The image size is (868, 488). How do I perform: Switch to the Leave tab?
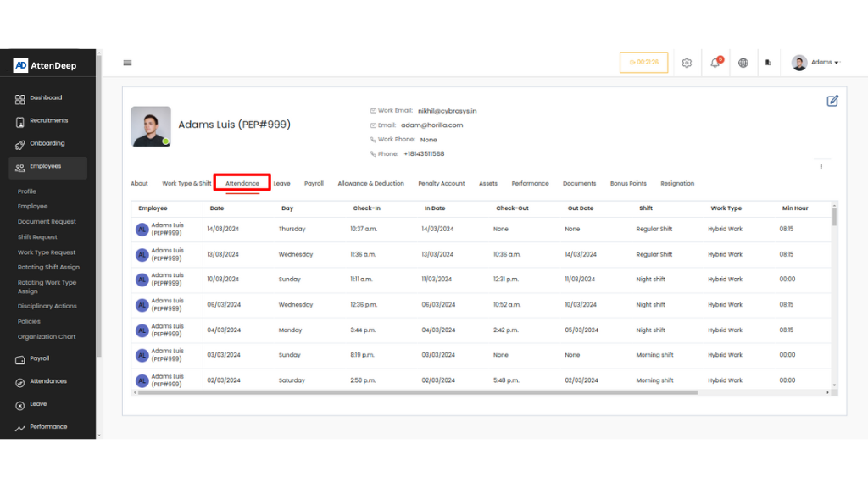(281, 184)
